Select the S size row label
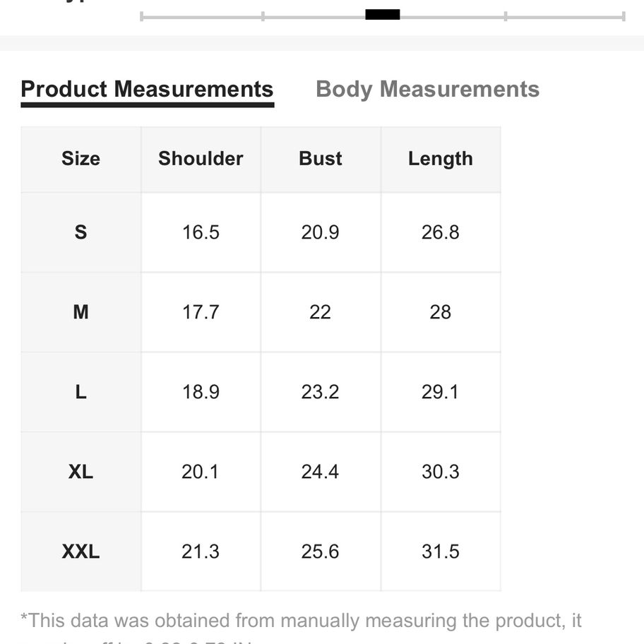 point(80,232)
